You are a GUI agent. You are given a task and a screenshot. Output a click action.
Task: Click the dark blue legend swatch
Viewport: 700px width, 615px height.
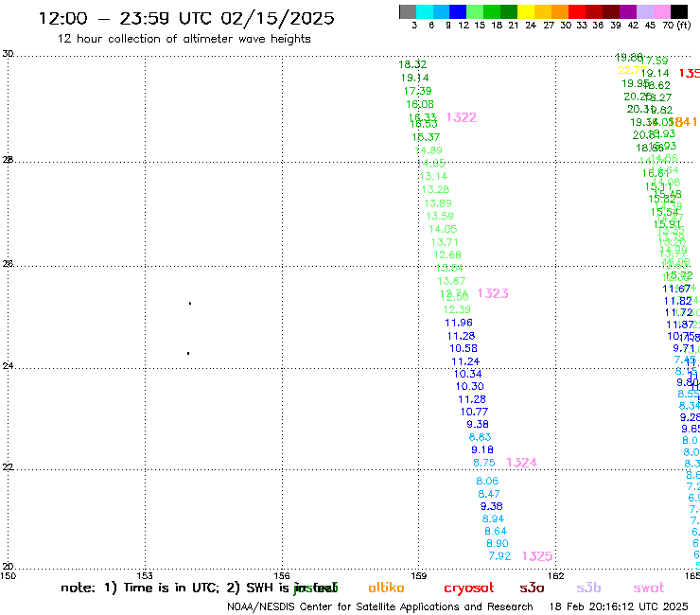pyautogui.click(x=459, y=11)
